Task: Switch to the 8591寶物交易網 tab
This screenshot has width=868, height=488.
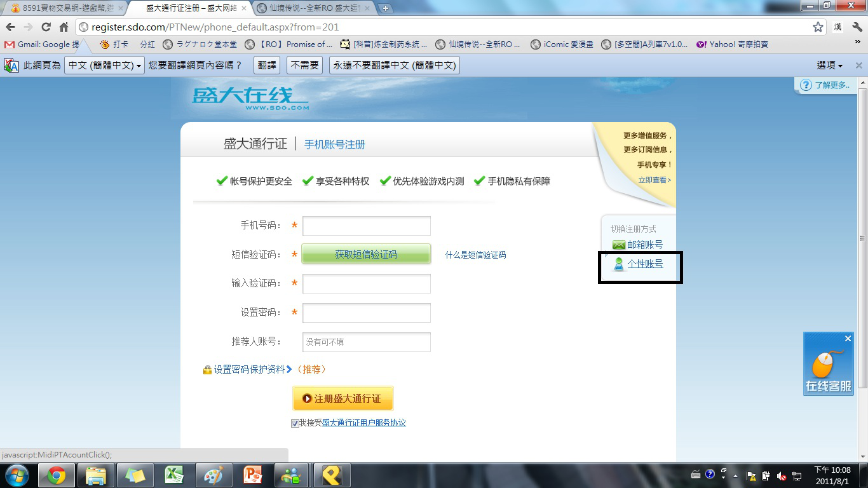Action: pos(64,8)
